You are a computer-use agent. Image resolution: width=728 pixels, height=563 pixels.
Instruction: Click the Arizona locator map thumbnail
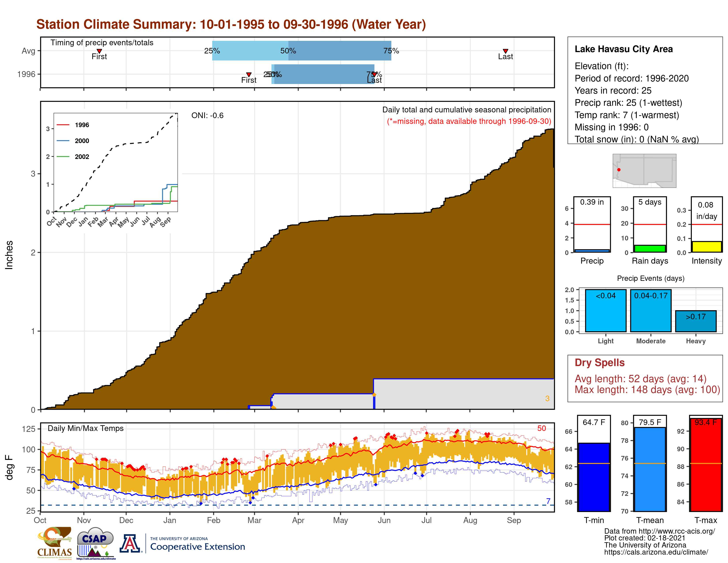(644, 171)
